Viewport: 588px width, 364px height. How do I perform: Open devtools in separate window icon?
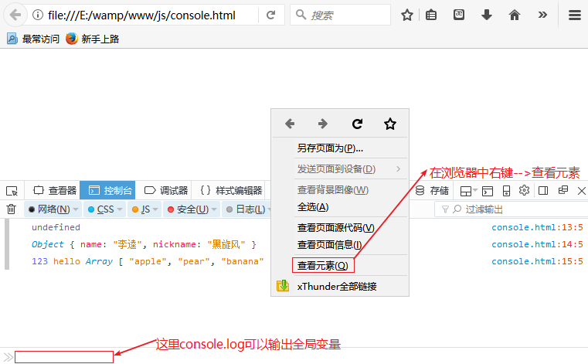pos(563,190)
